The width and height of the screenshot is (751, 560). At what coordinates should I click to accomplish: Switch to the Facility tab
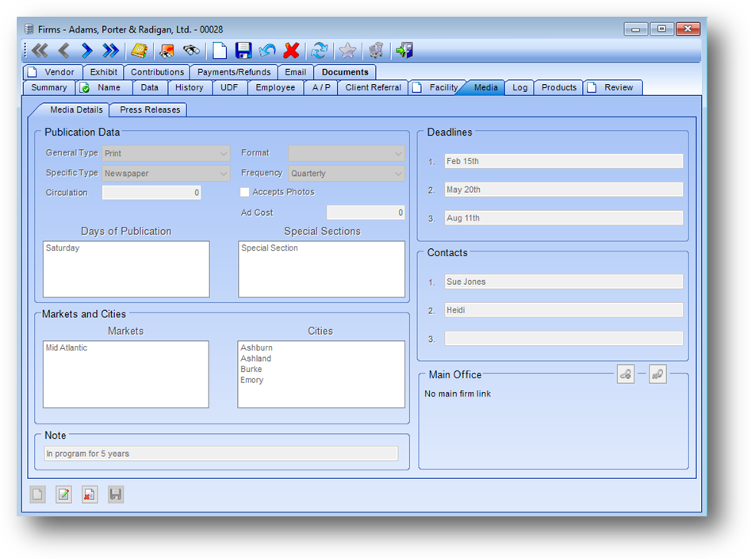(437, 87)
